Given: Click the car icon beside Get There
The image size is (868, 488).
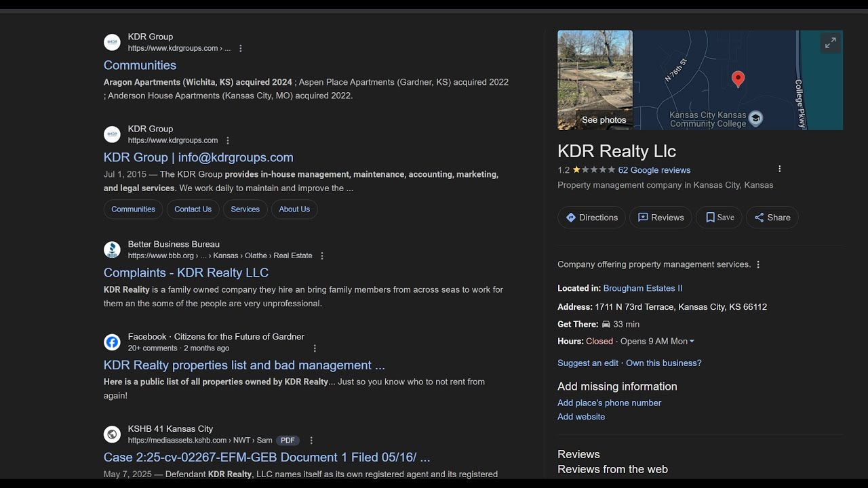Looking at the screenshot, I should pos(606,325).
